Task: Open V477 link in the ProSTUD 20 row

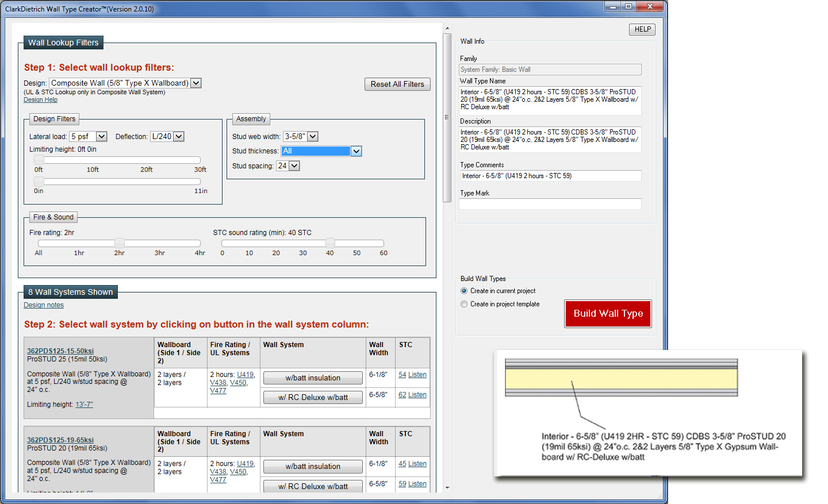Action: click(218, 480)
